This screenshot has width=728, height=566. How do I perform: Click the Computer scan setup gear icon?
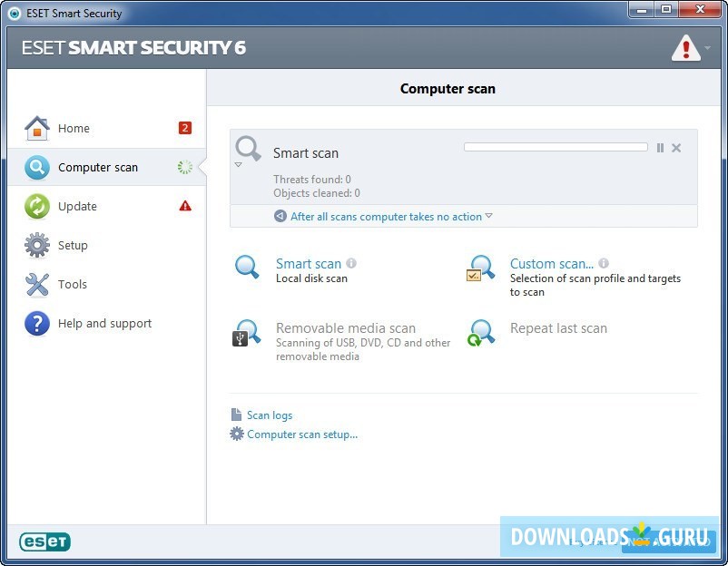[236, 434]
